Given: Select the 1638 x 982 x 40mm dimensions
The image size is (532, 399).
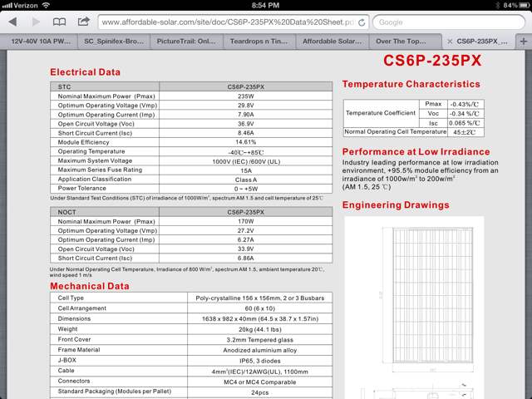Looking at the screenshot, I should point(260,319).
